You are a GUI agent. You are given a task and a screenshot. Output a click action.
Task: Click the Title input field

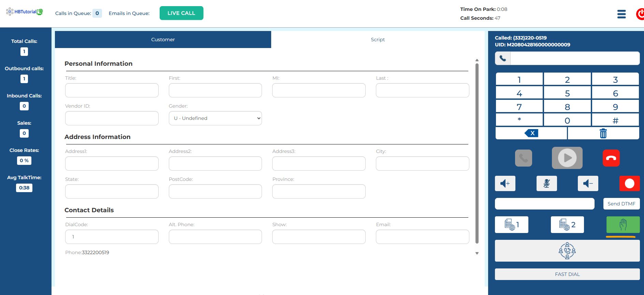click(x=112, y=90)
